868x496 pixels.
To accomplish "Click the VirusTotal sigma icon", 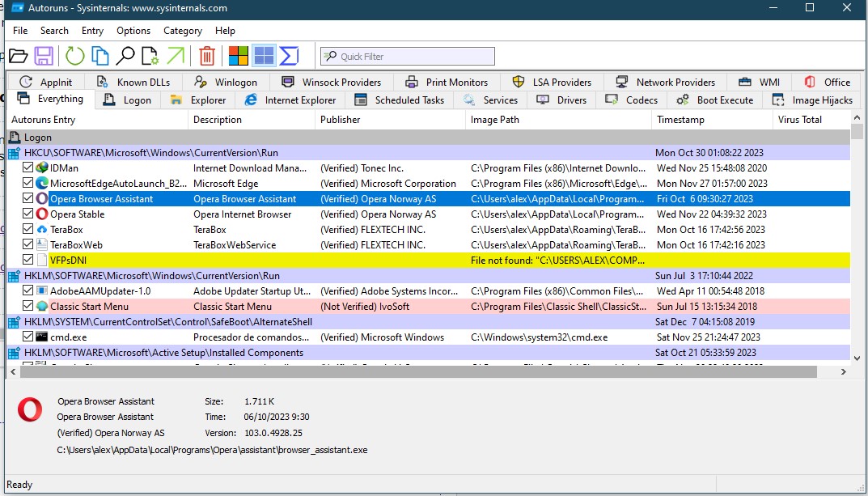I will (x=289, y=56).
